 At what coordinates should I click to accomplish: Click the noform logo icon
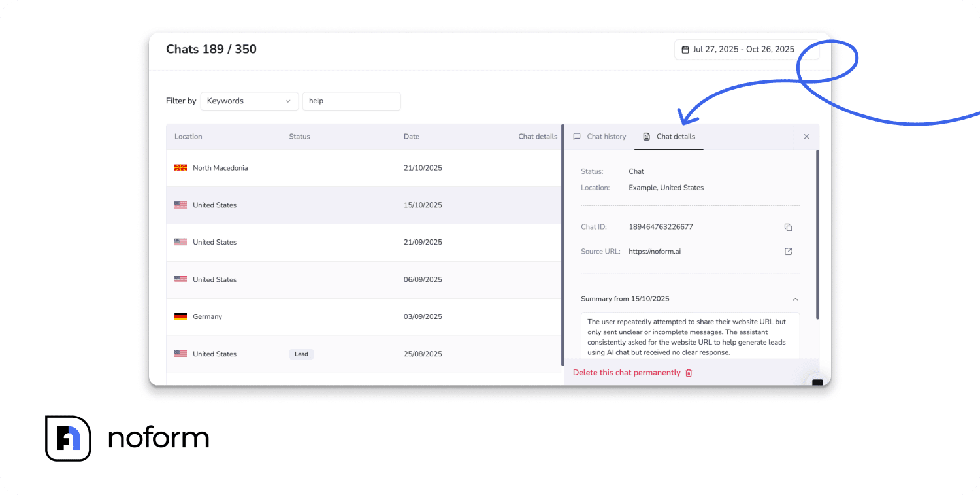68,438
